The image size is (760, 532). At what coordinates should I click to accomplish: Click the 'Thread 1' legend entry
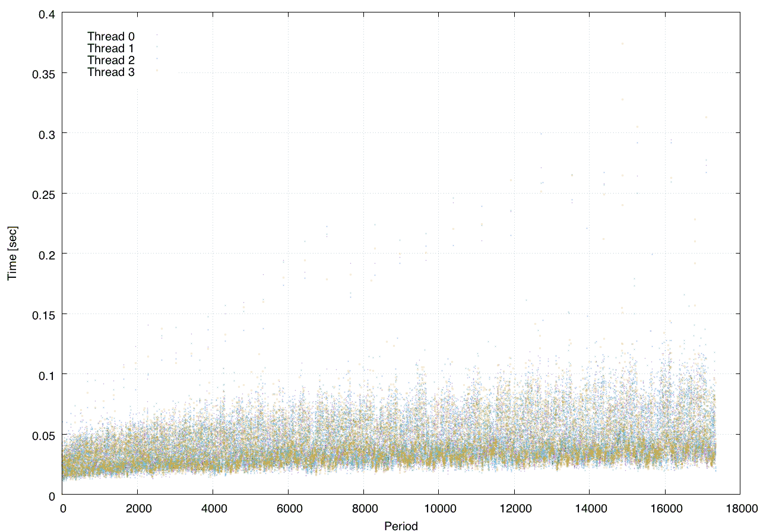pyautogui.click(x=111, y=48)
